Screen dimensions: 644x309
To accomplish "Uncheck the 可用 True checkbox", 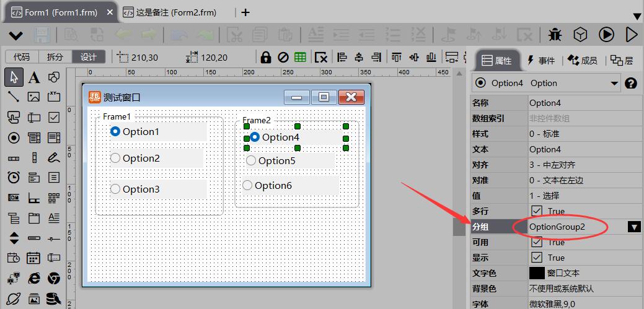I will click(537, 242).
